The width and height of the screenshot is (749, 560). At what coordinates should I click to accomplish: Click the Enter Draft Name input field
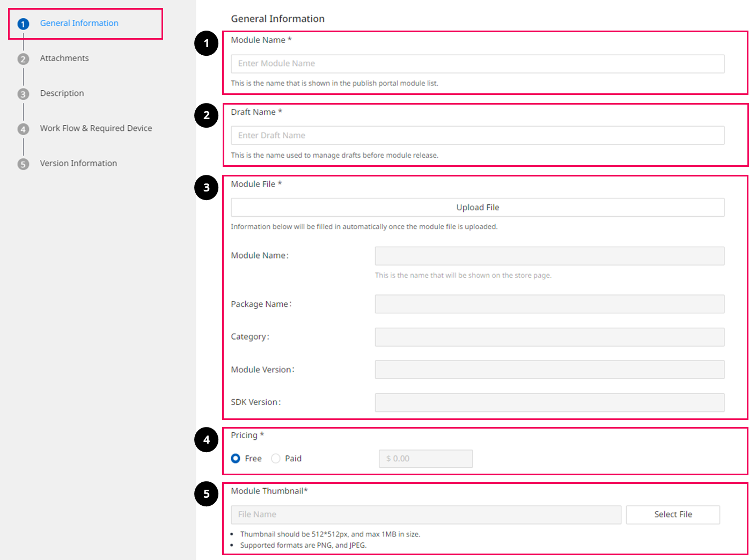478,135
